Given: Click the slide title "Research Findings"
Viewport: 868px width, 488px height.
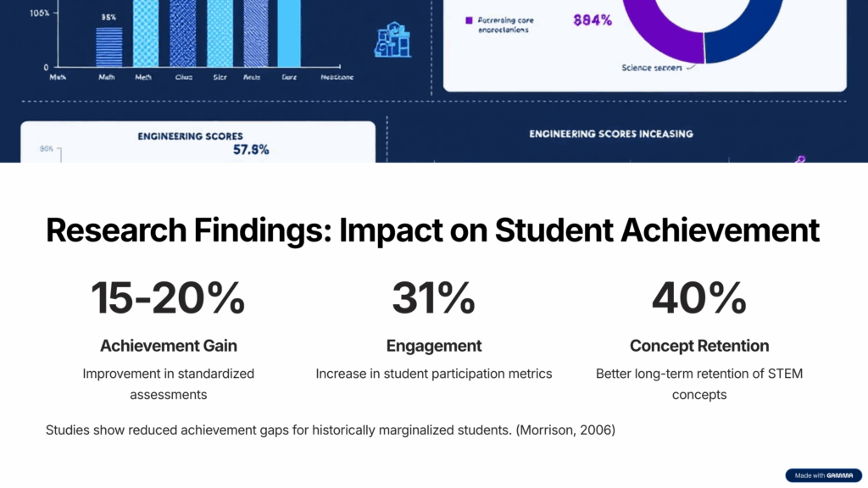Looking at the screenshot, I should point(432,230).
